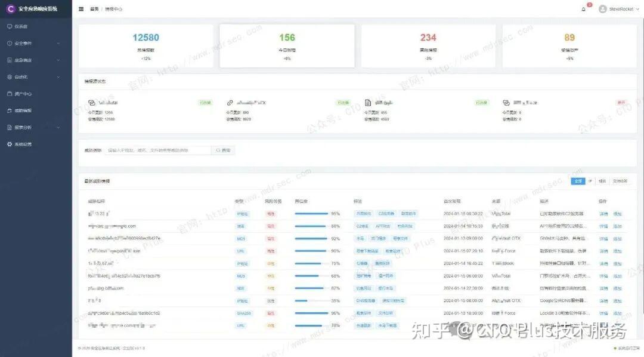Click the date '2024-01-14 10:15:33'
644x357 pixels.
463,226
